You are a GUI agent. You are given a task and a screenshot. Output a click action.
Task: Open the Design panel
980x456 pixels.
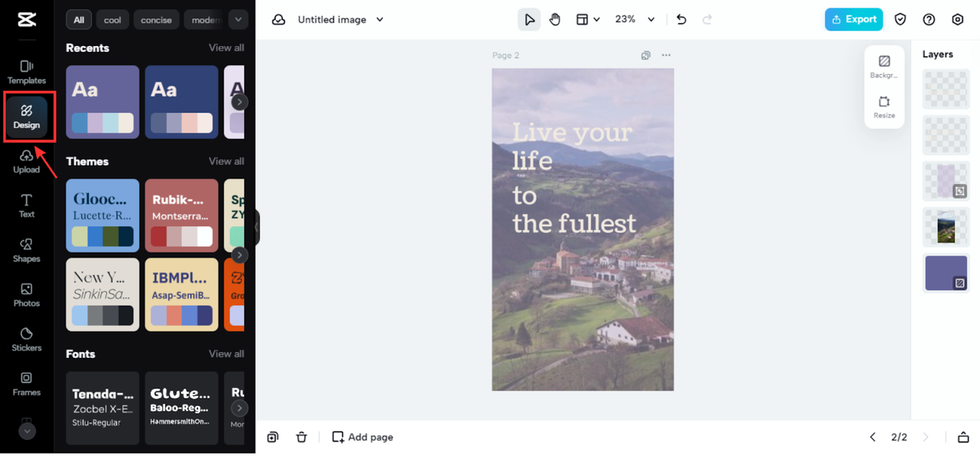click(27, 116)
